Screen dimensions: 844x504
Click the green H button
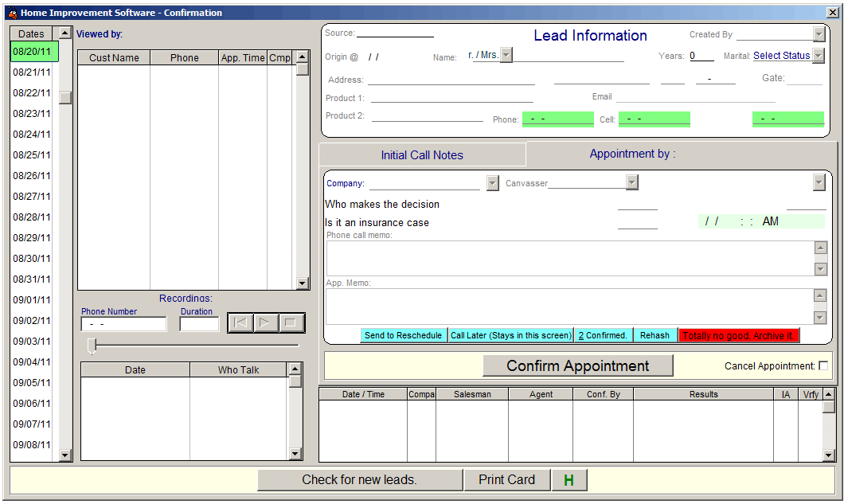[569, 480]
